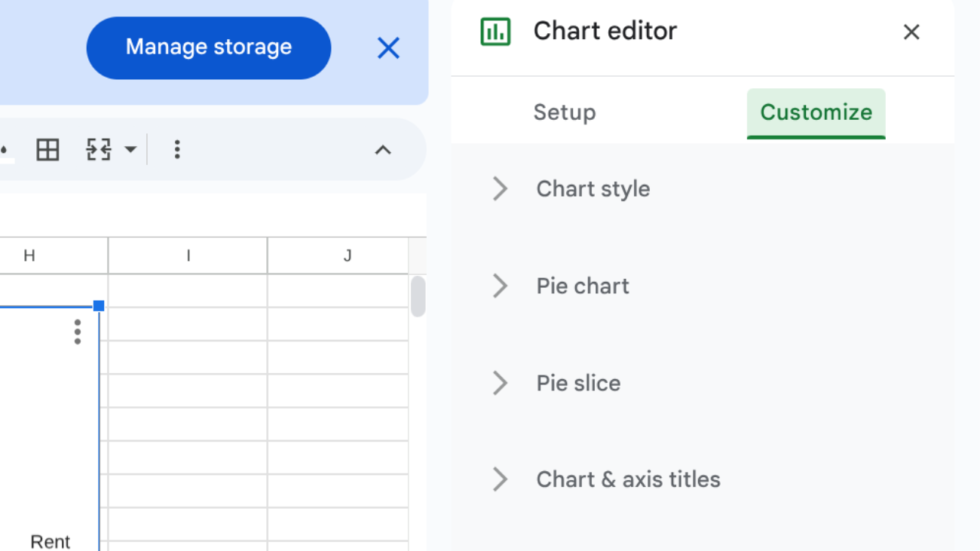Switch to the Customize tab
Screen dimensions: 980x551
816,112
